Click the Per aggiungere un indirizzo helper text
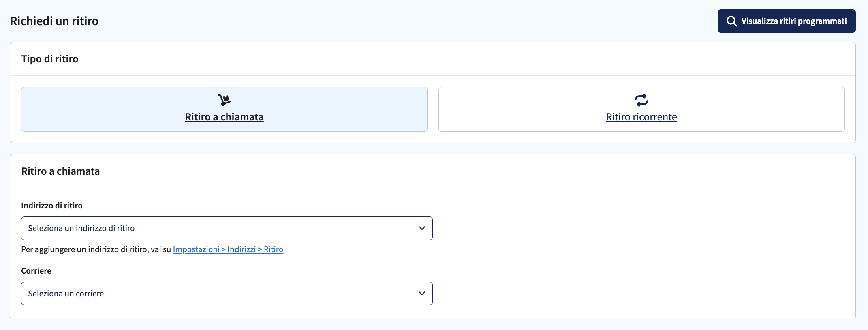This screenshot has width=868, height=330. [96, 249]
